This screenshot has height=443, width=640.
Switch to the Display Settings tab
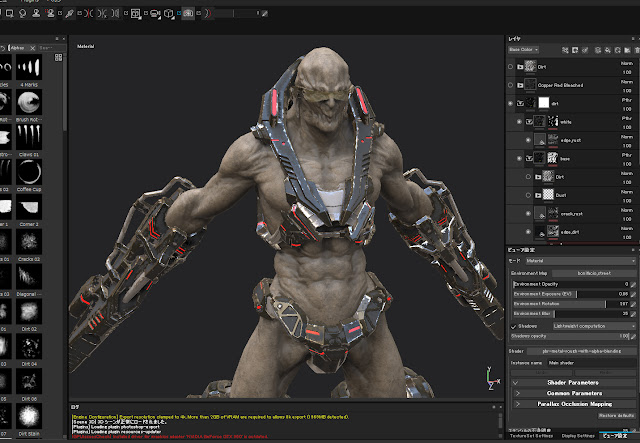tap(578, 436)
